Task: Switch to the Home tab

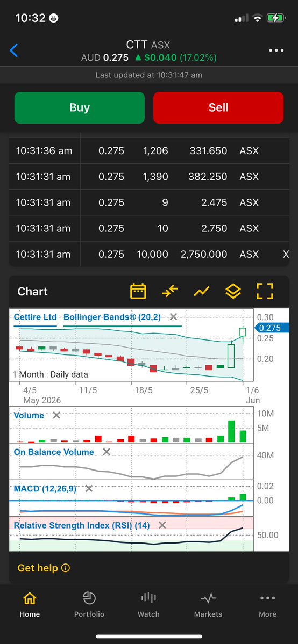Action: (30, 605)
